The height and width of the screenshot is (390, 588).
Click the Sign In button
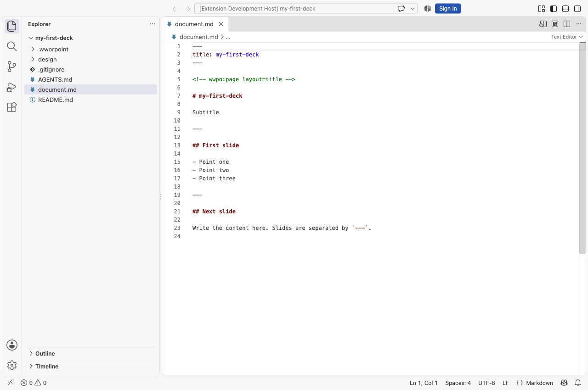point(448,9)
